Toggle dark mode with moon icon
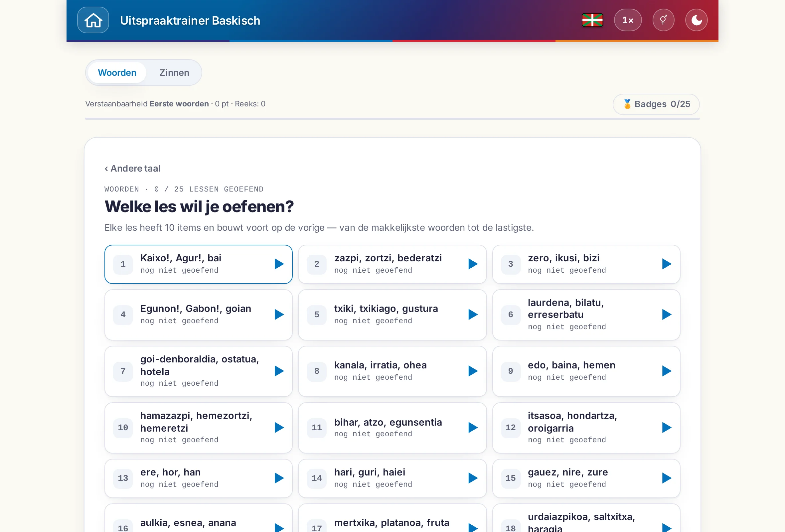 [x=696, y=20]
